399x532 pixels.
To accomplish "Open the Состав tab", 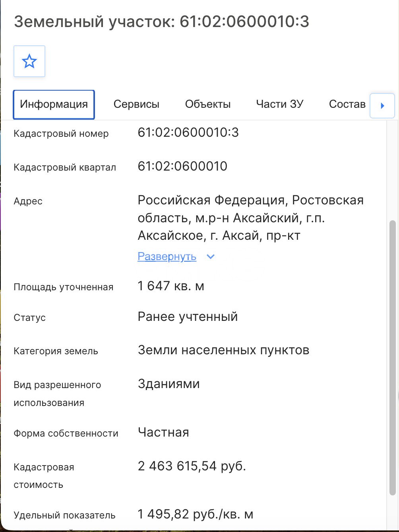I will coord(347,104).
